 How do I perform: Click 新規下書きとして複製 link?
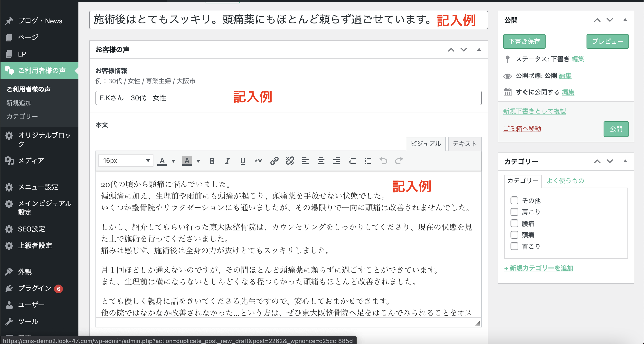(x=534, y=111)
